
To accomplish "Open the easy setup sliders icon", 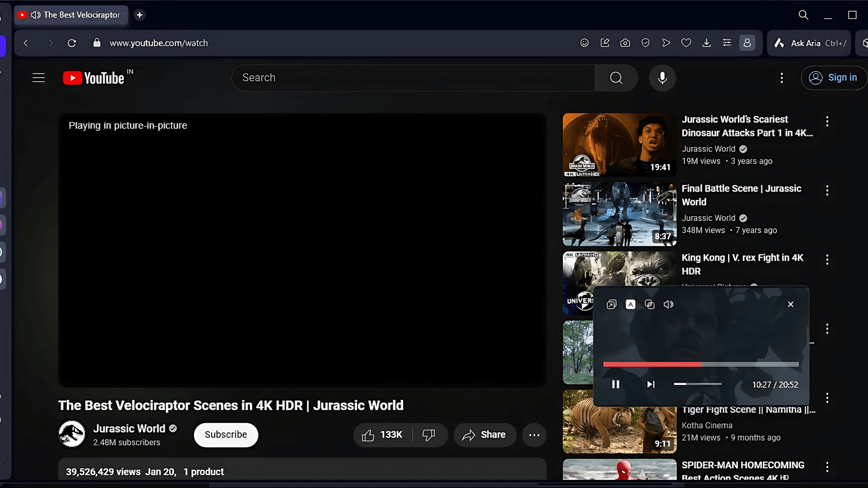I will coord(727,43).
